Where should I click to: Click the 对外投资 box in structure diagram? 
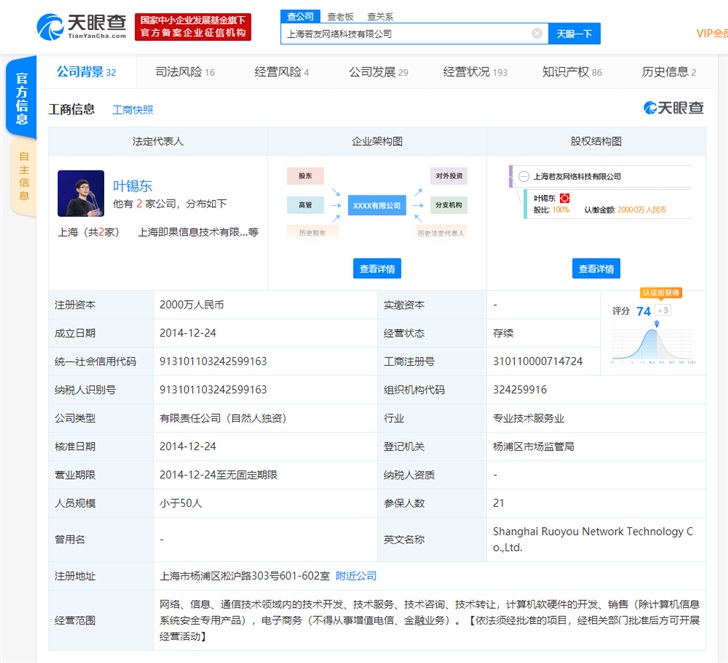tap(449, 176)
